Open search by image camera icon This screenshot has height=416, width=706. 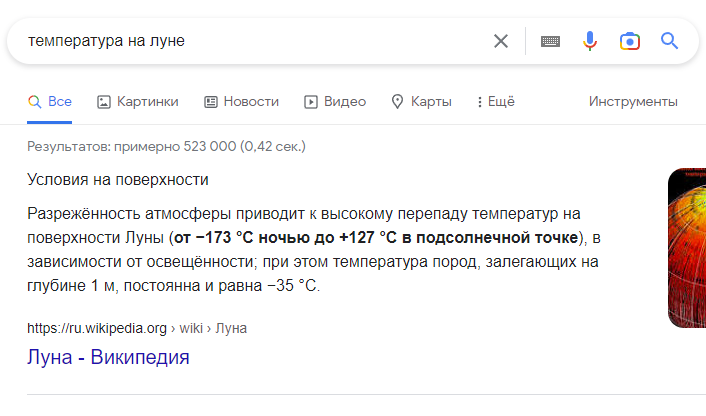[629, 41]
